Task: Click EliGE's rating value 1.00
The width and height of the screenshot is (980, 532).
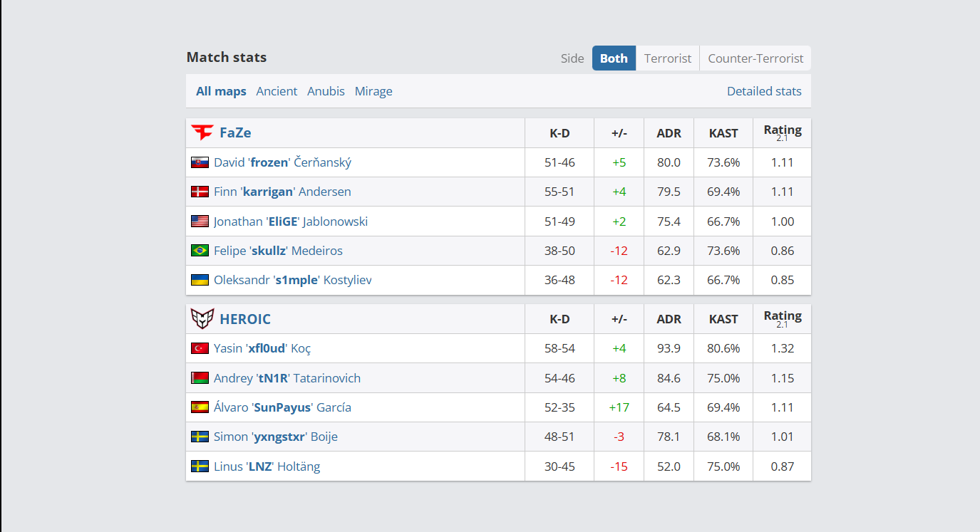Action: [783, 221]
